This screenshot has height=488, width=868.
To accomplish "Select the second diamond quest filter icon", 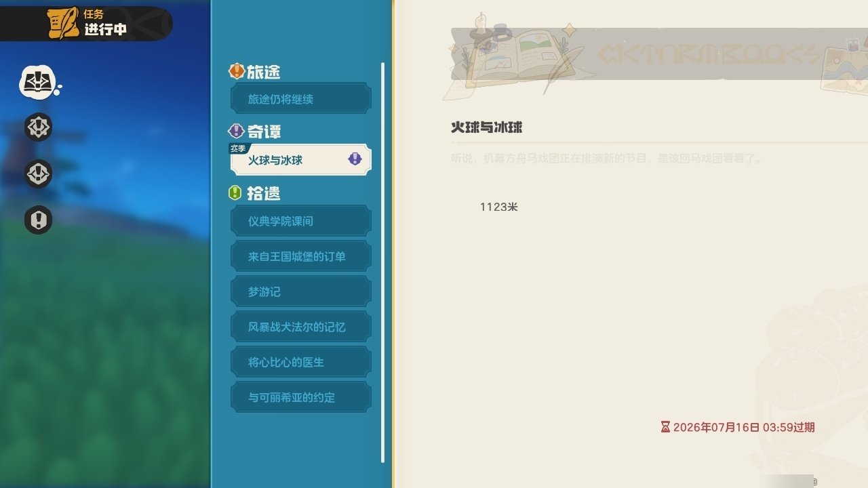I will [x=38, y=127].
